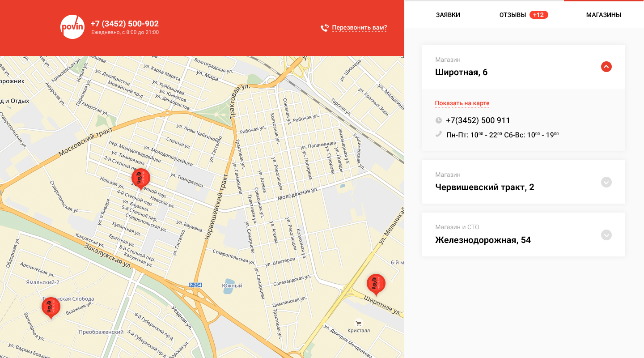This screenshot has width=644, height=358.
Task: Click the hours text Пн-Пт: 10-22
Action: 475,134
